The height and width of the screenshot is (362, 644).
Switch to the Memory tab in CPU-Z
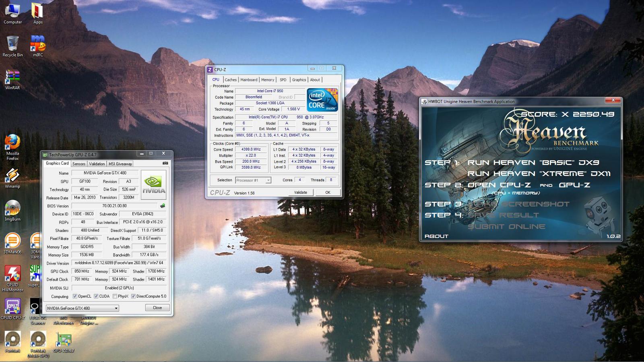pyautogui.click(x=268, y=80)
